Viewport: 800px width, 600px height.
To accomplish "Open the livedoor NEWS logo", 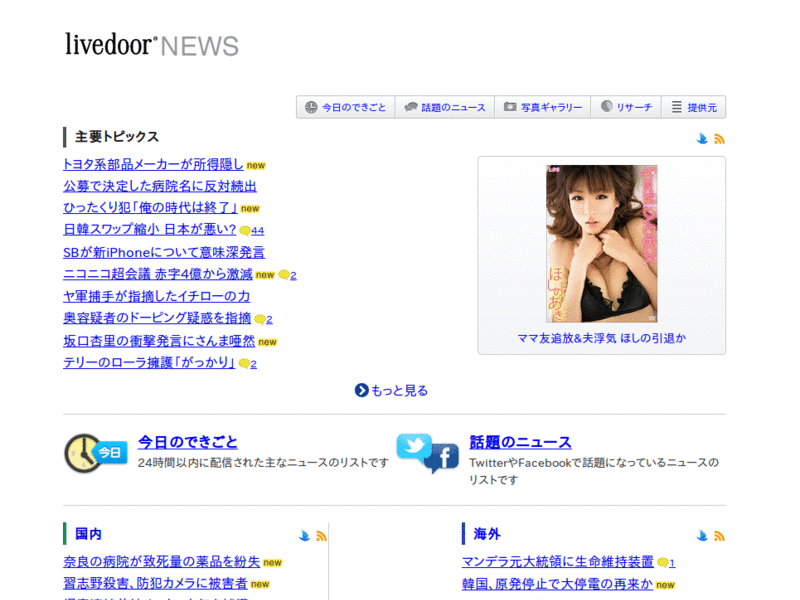I will (152, 45).
